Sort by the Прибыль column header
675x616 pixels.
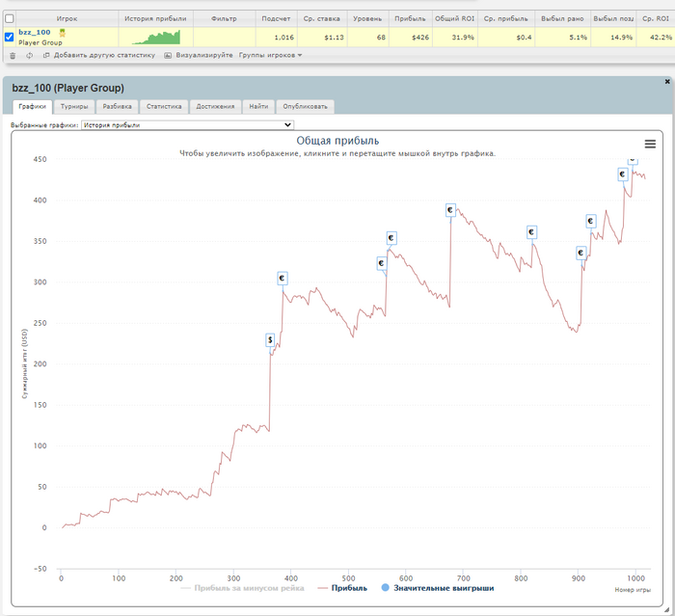click(410, 18)
